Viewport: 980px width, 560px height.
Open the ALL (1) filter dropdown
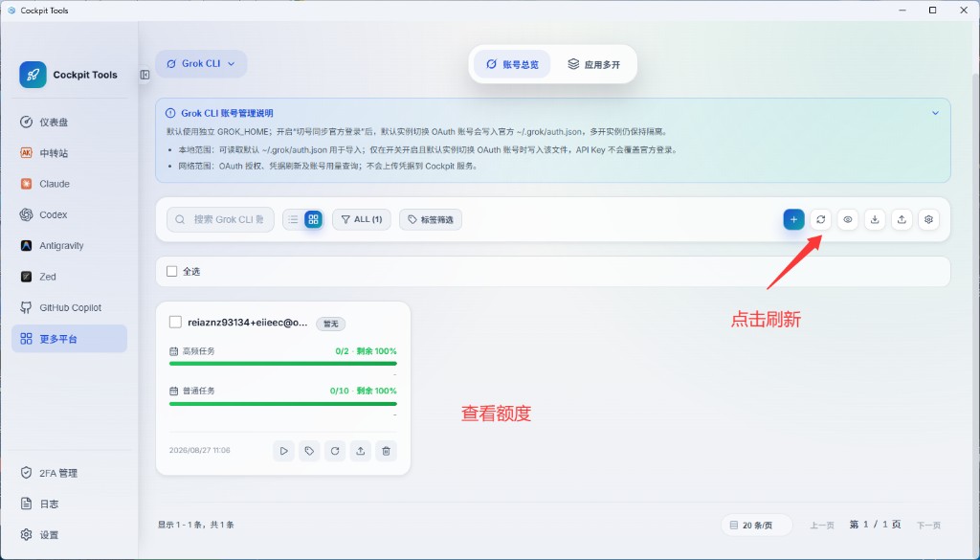(x=361, y=219)
